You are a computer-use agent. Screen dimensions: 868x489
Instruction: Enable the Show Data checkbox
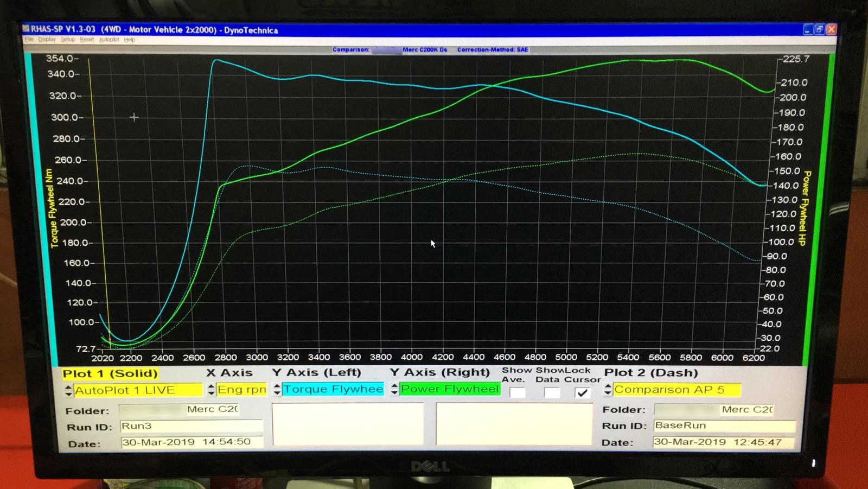click(x=552, y=392)
